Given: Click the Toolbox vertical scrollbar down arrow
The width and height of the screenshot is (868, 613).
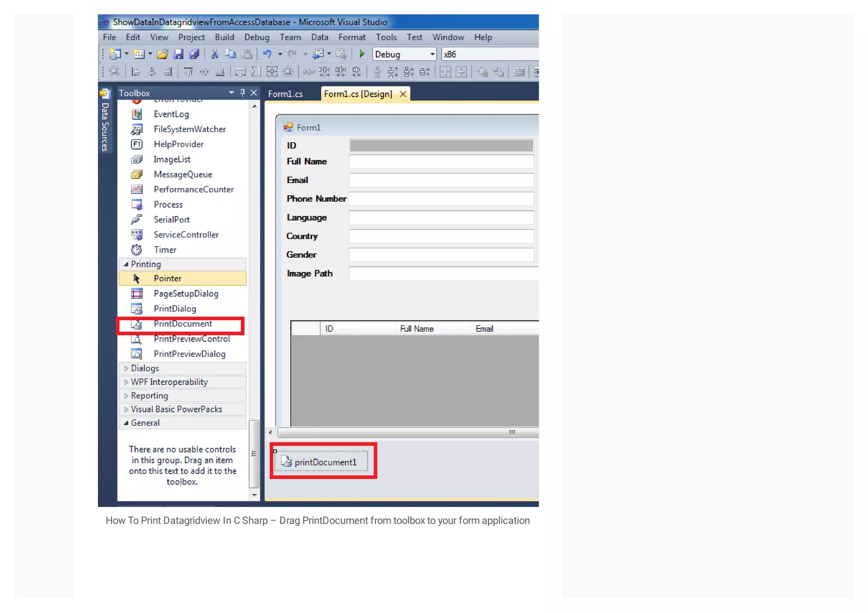Looking at the screenshot, I should [x=254, y=495].
